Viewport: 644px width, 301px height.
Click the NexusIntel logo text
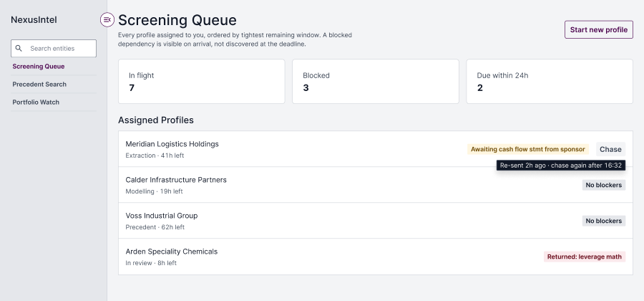[34, 20]
